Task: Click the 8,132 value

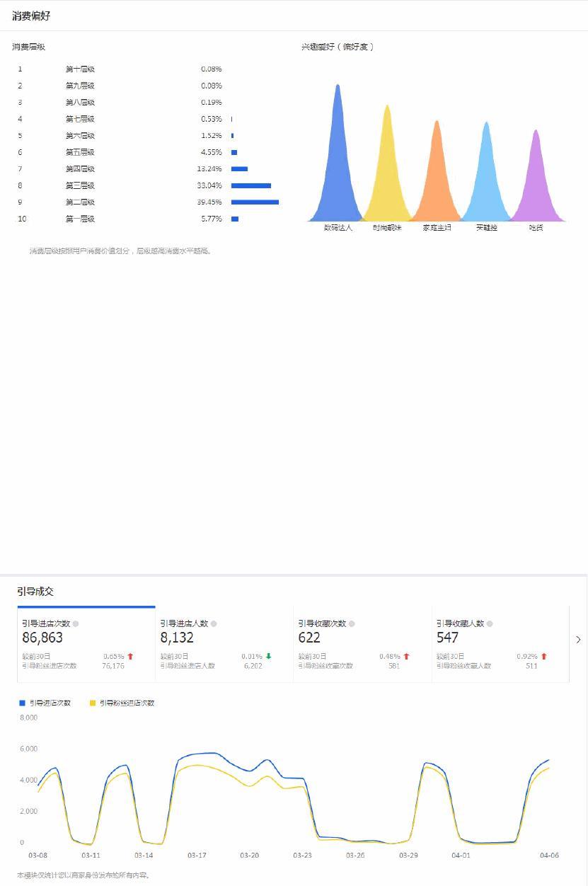Action: coord(177,638)
